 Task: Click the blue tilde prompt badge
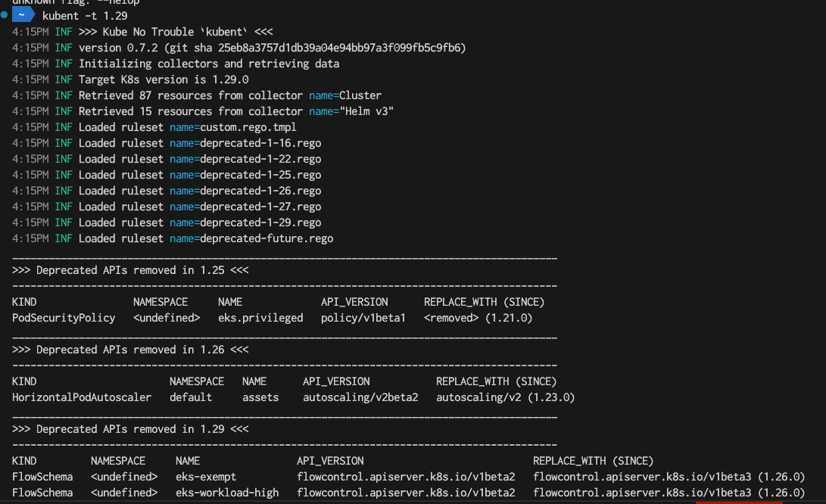click(x=22, y=16)
